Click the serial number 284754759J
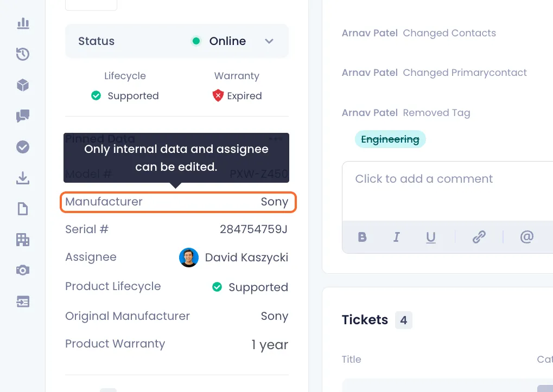553x392 pixels. (253, 229)
